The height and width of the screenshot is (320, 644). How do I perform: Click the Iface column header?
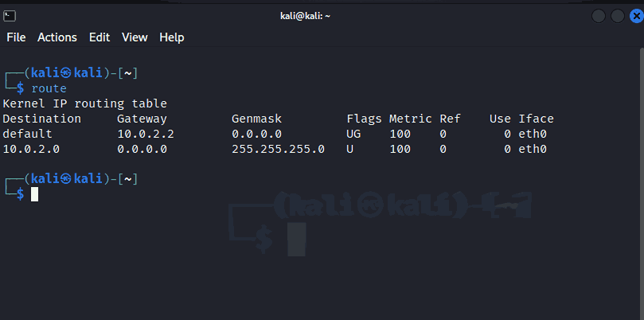point(536,119)
